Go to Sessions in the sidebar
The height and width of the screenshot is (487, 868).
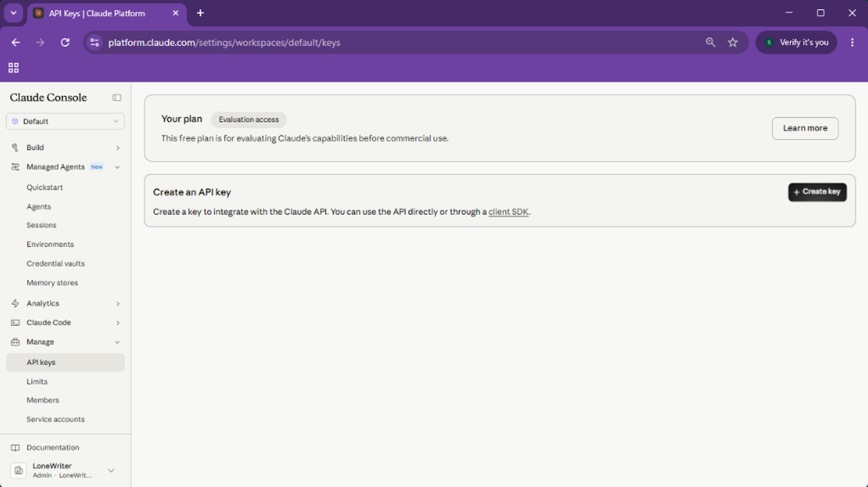point(41,226)
